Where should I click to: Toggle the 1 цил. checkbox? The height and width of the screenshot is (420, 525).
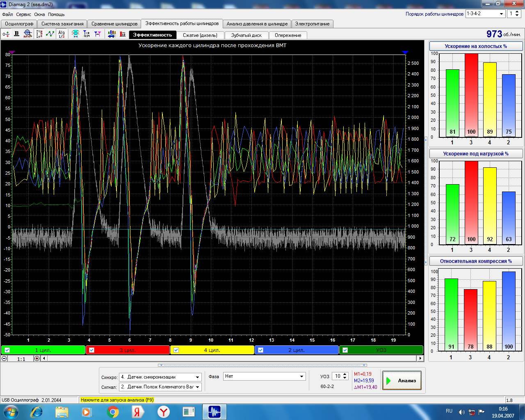7,350
